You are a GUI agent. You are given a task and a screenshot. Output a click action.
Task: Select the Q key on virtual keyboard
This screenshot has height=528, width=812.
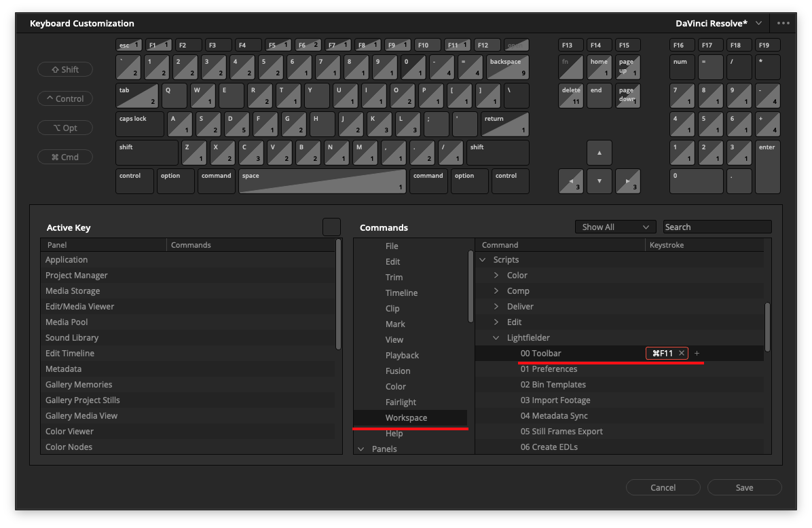click(x=174, y=96)
